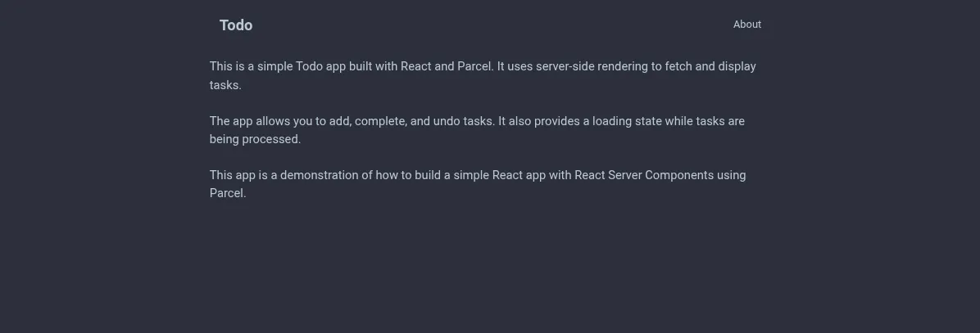The image size is (980, 333).
Task: Open the About page link
Action: 746,25
